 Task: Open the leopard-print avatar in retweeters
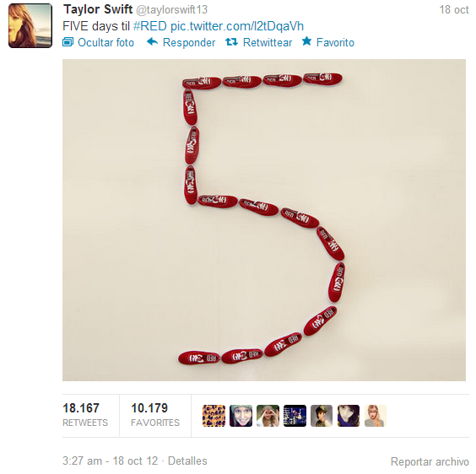coord(214,416)
